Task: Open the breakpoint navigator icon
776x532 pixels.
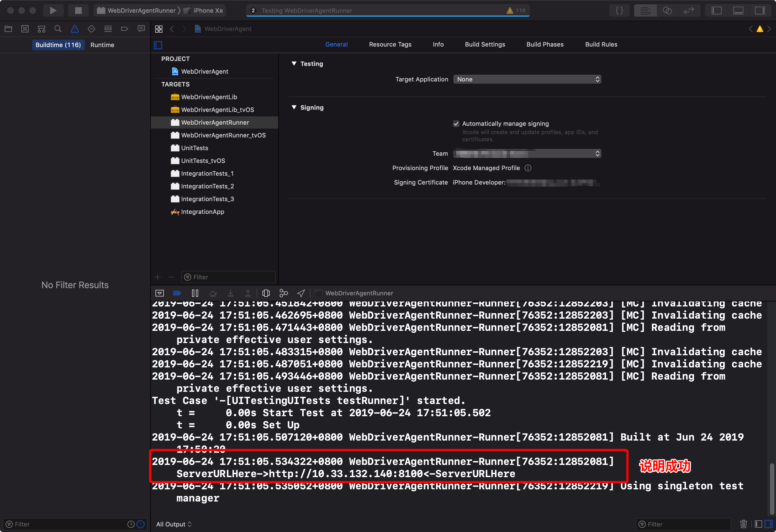Action: (x=124, y=29)
